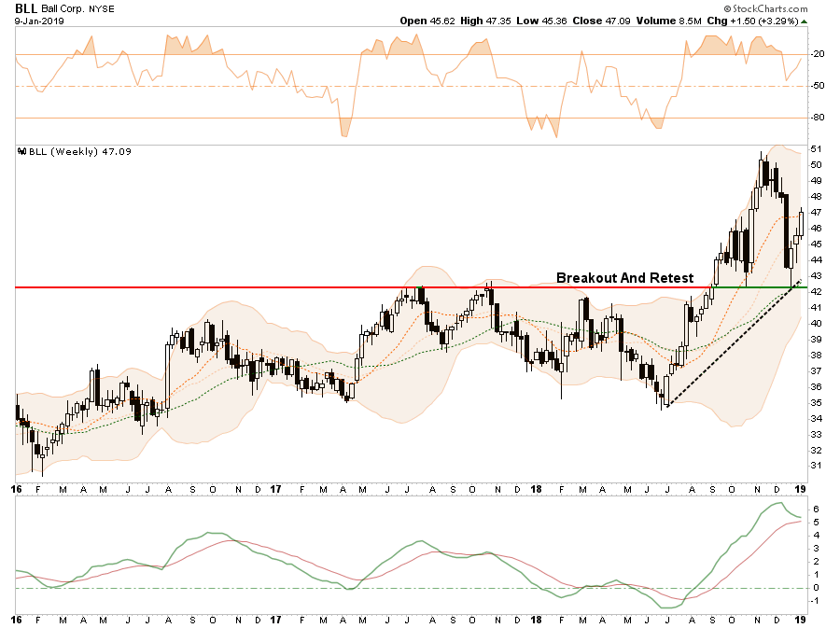Click year 18 on the price chart time axis
This screenshot has width=840, height=628.
(536, 489)
